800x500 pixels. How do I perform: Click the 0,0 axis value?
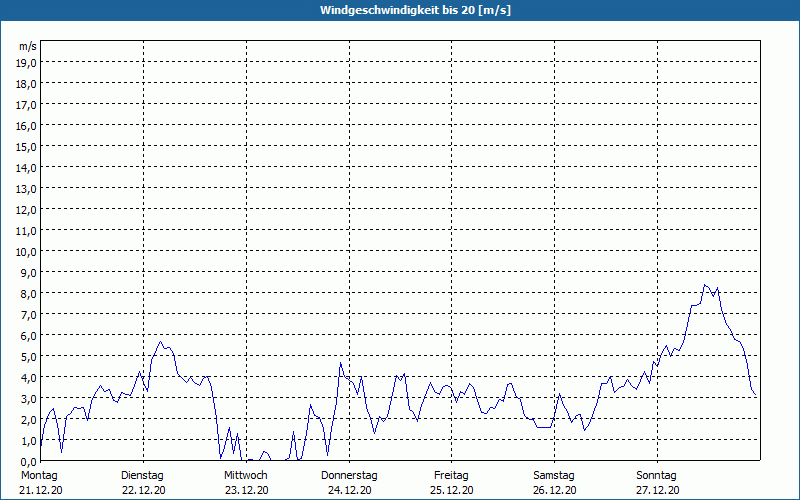pos(28,462)
